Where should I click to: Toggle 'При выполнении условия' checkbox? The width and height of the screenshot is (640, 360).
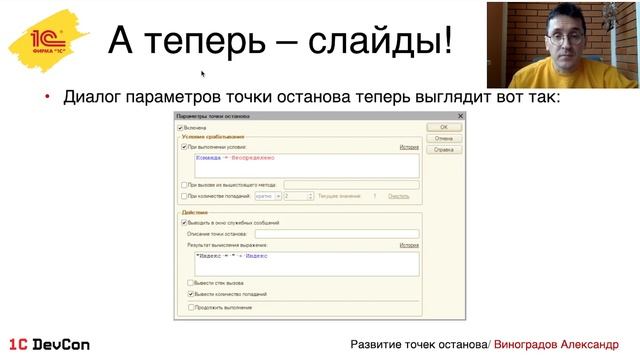pos(184,147)
